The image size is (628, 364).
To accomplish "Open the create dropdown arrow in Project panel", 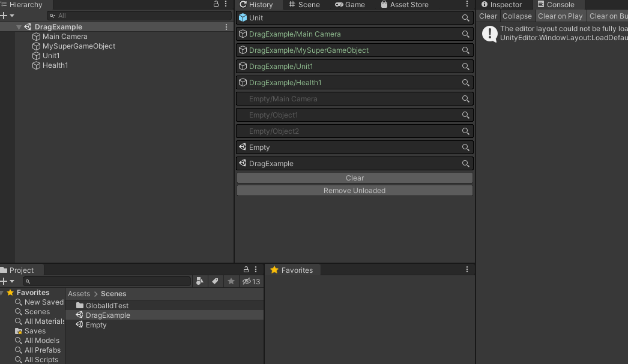I will pyautogui.click(x=12, y=281).
